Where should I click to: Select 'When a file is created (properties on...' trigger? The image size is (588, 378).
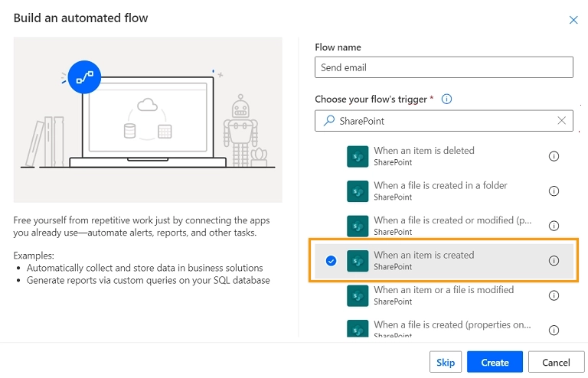(444, 328)
